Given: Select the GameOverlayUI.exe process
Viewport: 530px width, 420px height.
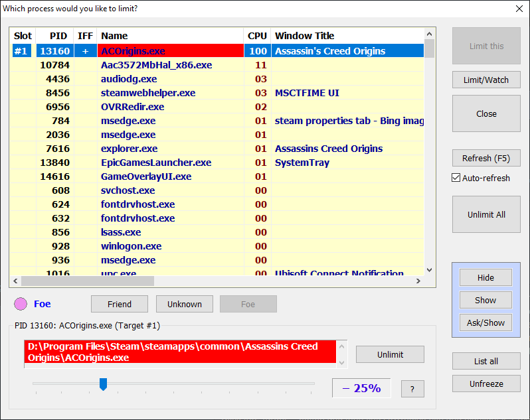Looking at the screenshot, I should 217,176.
